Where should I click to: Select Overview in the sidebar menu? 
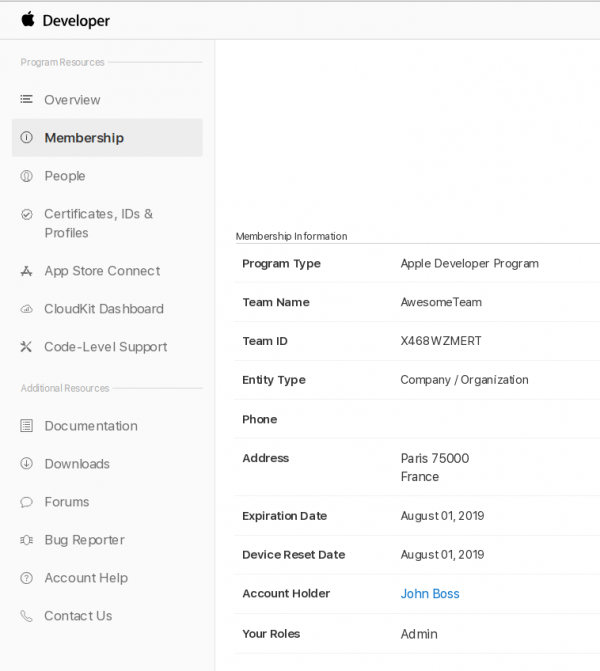click(x=72, y=100)
